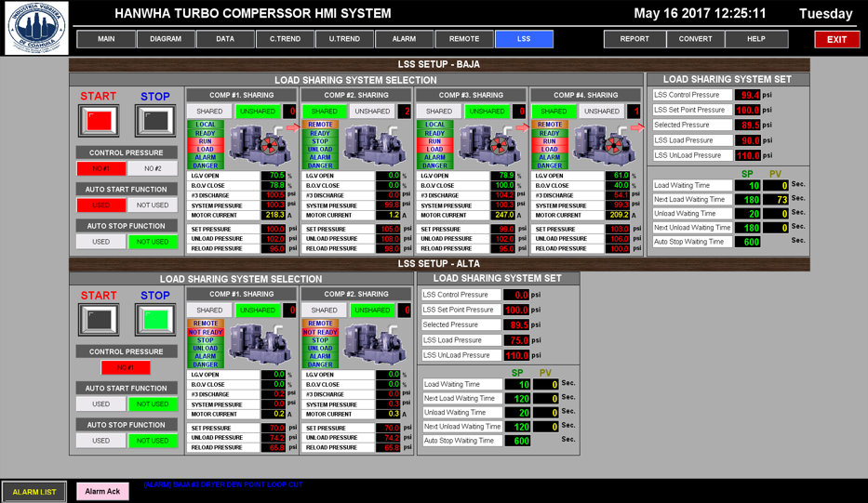Image resolution: width=868 pixels, height=503 pixels.
Task: Edit BAJA COMP #1 SET PRESSURE value
Action: point(274,229)
